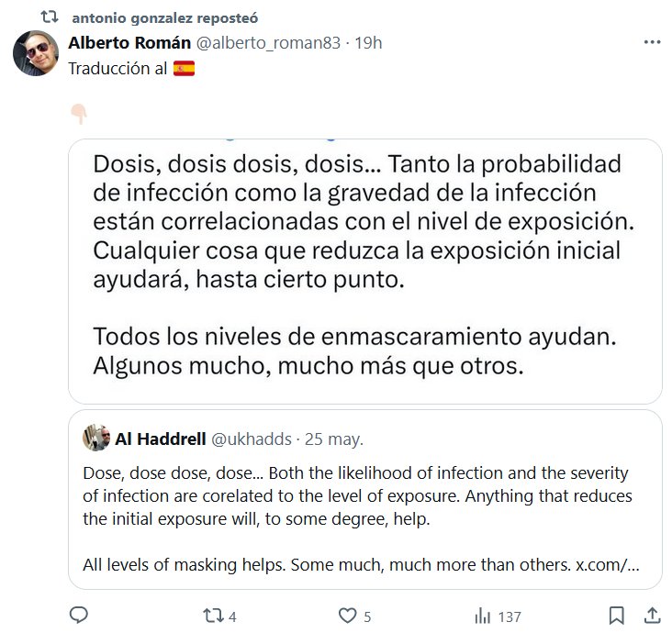Click the reply speech bubble icon

pyautogui.click(x=79, y=616)
